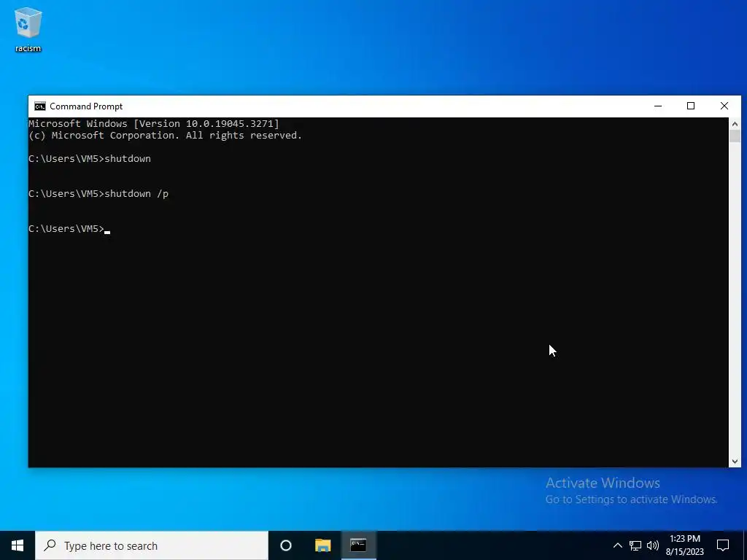747x560 pixels.
Task: Open the network status tray icon
Action: click(635, 545)
